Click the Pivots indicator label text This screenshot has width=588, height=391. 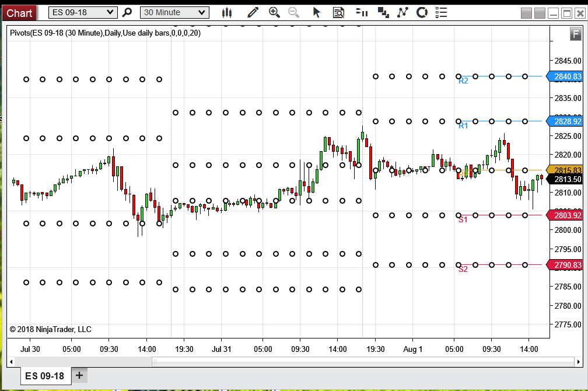(x=106, y=33)
